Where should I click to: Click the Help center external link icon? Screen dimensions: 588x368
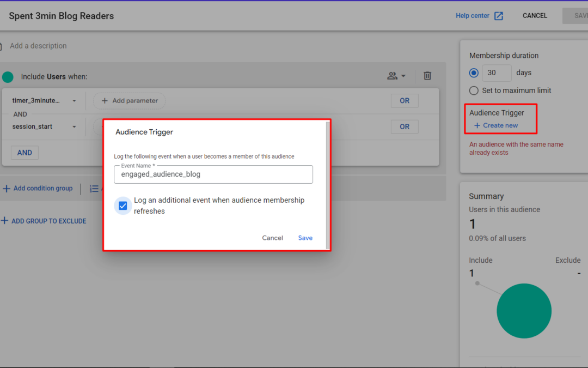pos(498,16)
